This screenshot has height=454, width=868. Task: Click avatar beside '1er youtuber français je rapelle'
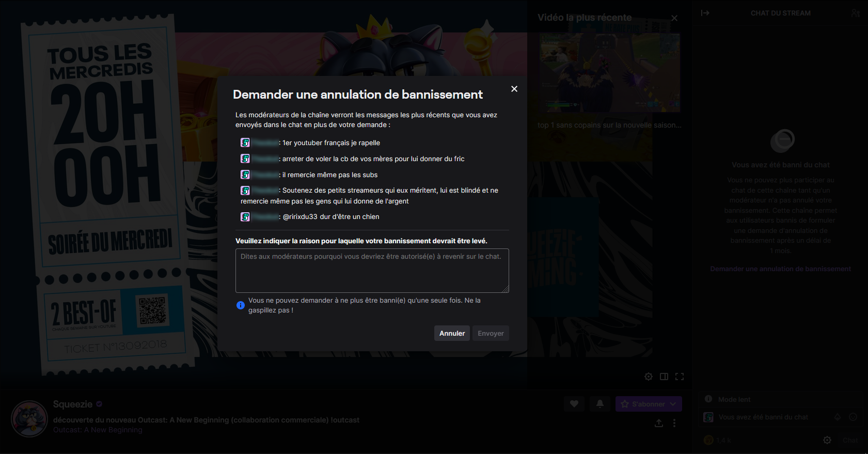tap(245, 143)
